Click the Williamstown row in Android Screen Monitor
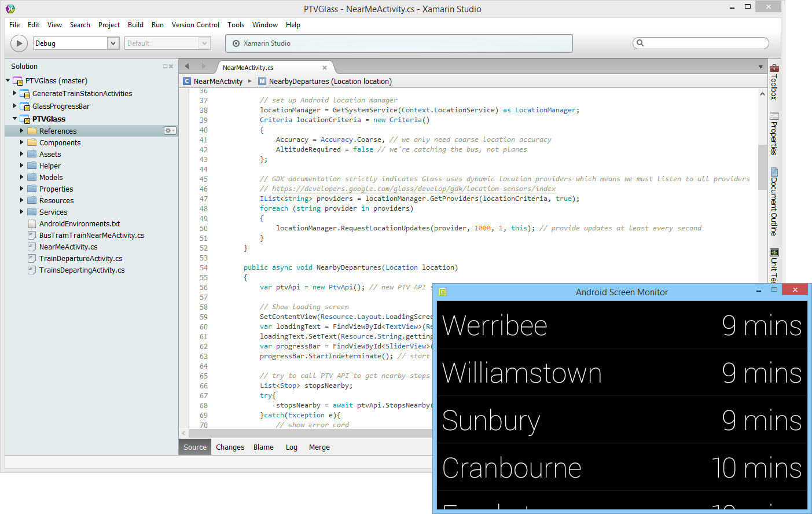The image size is (812, 514). pos(622,372)
